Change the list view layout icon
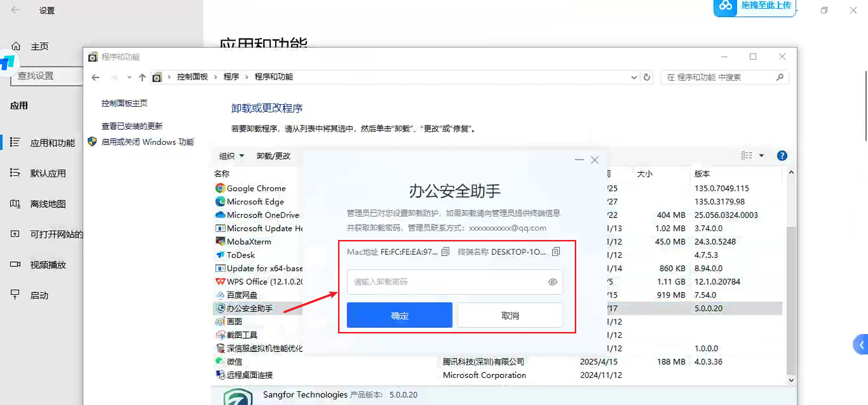Image resolution: width=868 pixels, height=405 pixels. (x=747, y=156)
